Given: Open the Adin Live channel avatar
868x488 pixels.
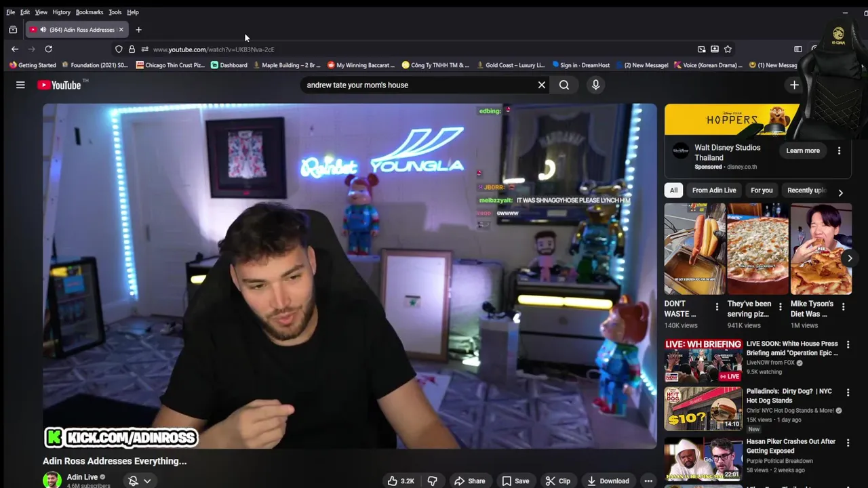Looking at the screenshot, I should coord(52,480).
